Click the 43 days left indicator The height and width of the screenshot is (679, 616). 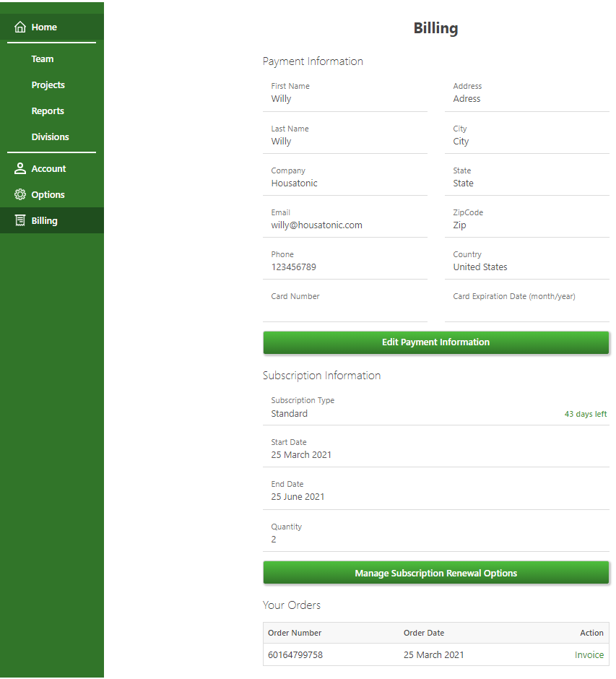coord(586,413)
